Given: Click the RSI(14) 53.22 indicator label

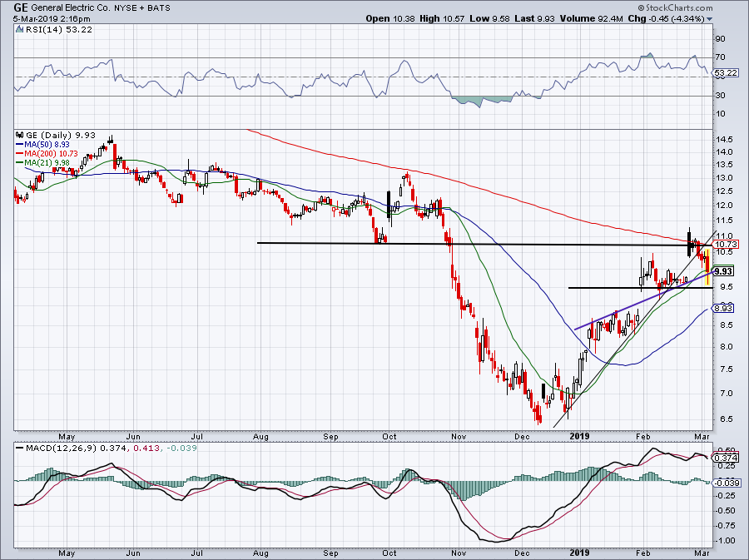Looking at the screenshot, I should pos(59,30).
